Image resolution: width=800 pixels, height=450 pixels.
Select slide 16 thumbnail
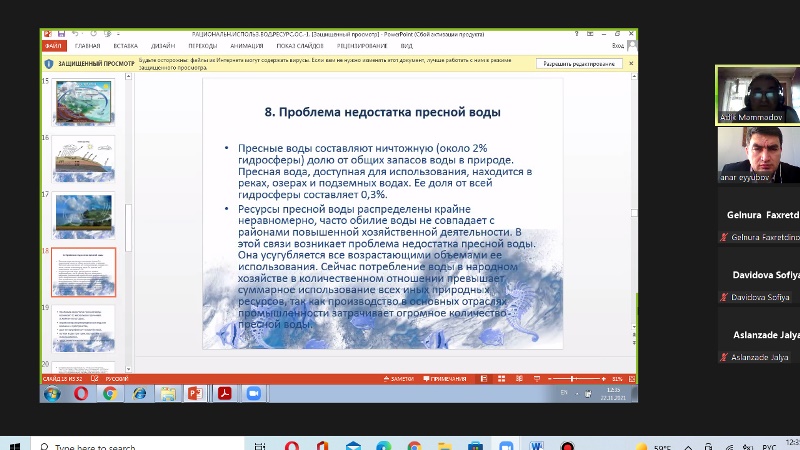(x=84, y=159)
